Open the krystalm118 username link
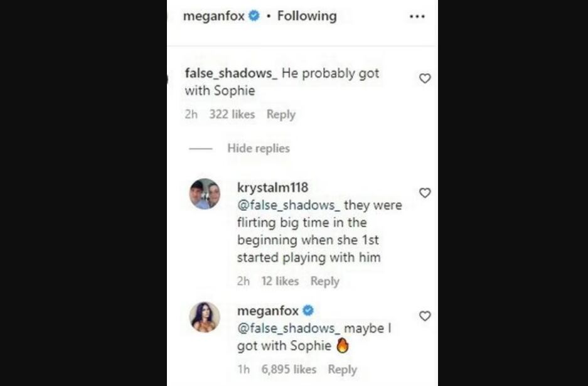This screenshot has width=588, height=386. pyautogui.click(x=272, y=188)
